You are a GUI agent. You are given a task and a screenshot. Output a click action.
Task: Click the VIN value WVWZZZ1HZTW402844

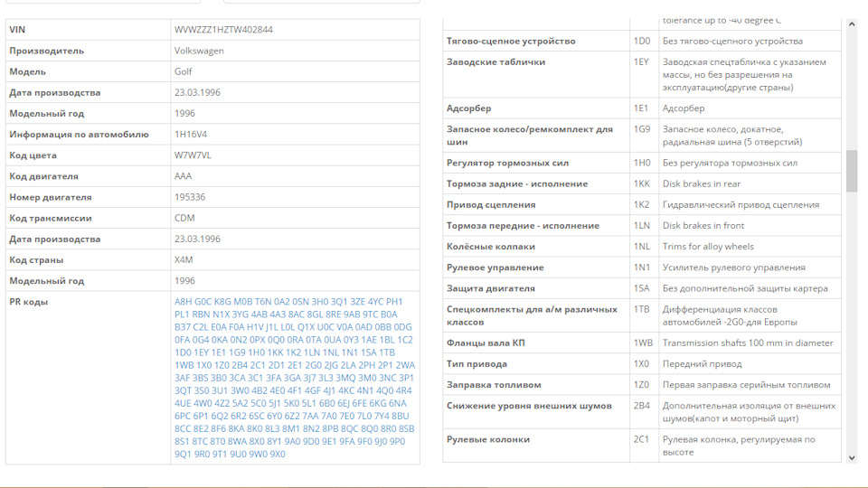223,30
